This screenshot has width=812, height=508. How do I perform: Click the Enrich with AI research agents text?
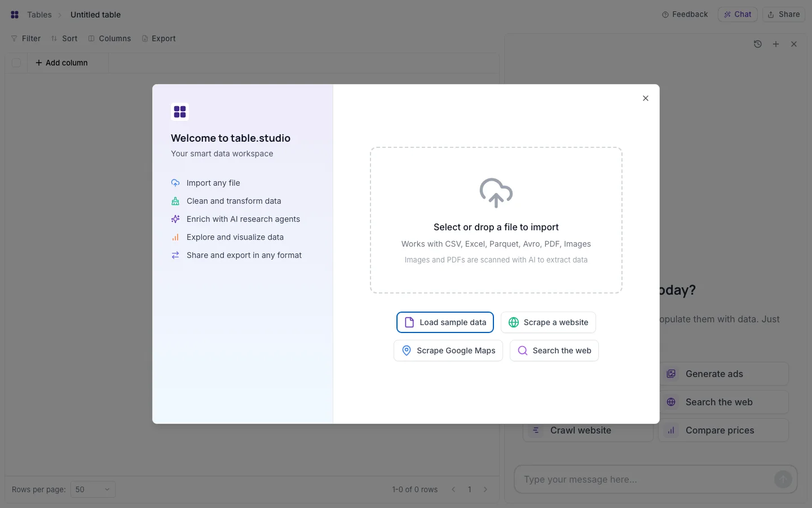coord(243,219)
